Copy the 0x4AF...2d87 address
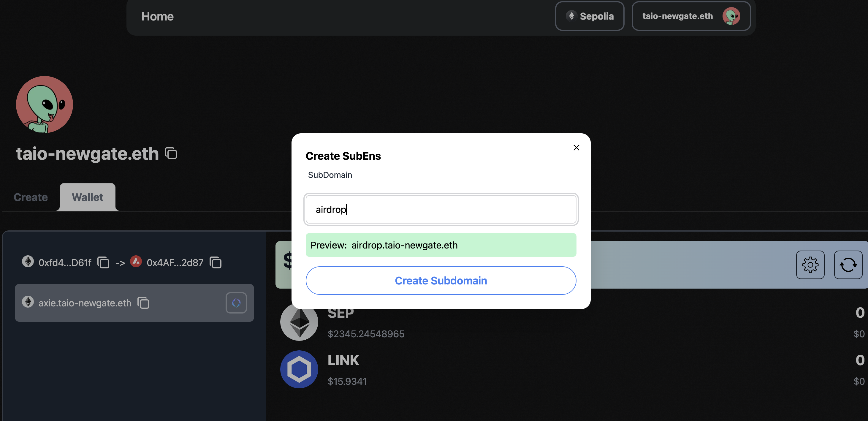The image size is (868, 421). click(x=215, y=262)
